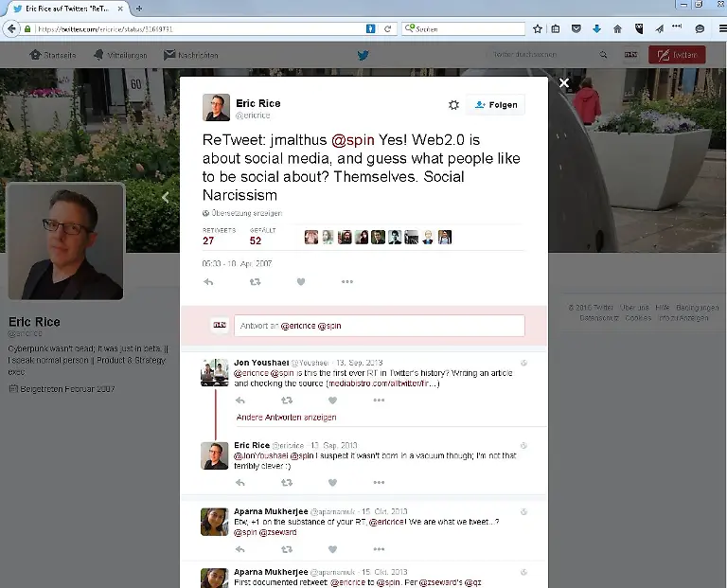Click the 'Antwort an @ericrice @spin' reply field
This screenshot has height=588, width=727.
pyautogui.click(x=379, y=326)
